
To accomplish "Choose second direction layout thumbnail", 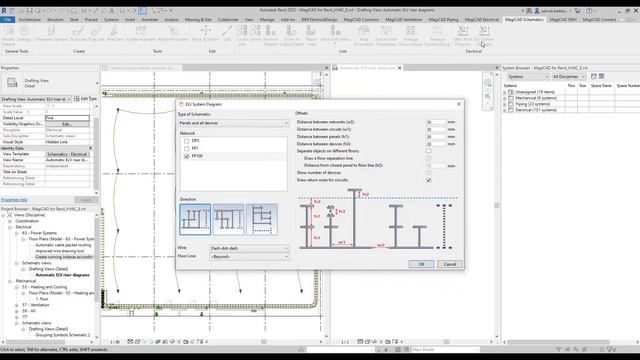I will [x=229, y=220].
